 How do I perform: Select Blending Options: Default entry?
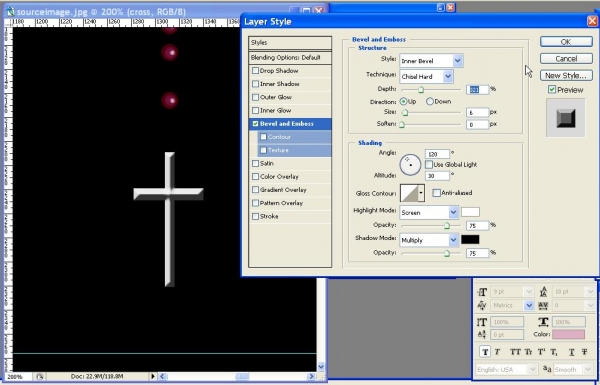pos(290,57)
